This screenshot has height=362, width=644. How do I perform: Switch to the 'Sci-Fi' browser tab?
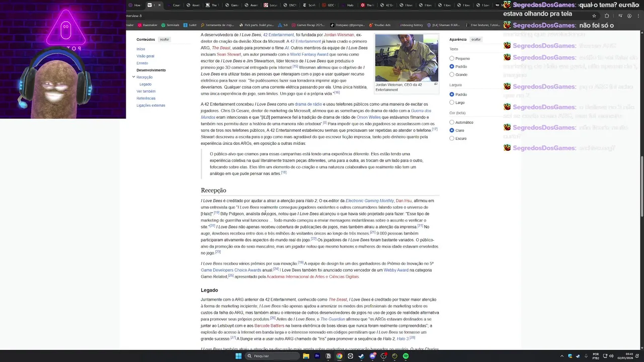pos(309,5)
